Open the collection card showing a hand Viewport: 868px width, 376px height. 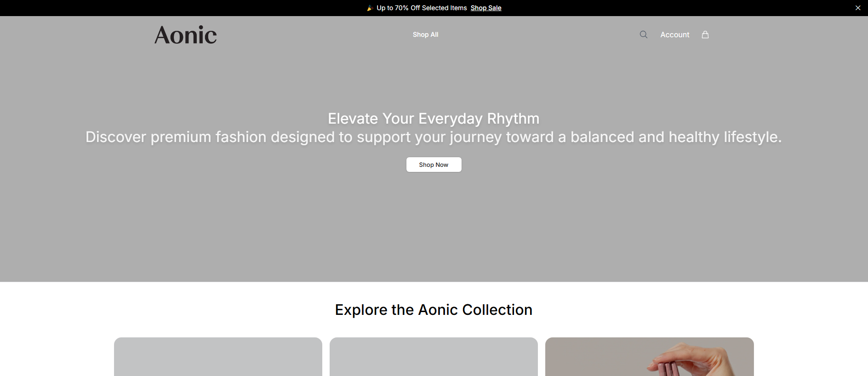(649, 357)
